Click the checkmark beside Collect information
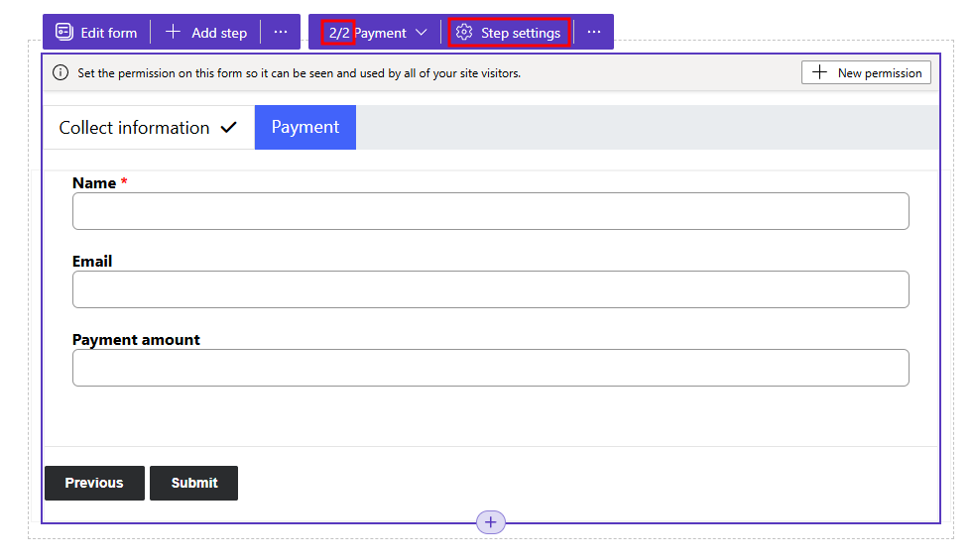 click(x=229, y=128)
